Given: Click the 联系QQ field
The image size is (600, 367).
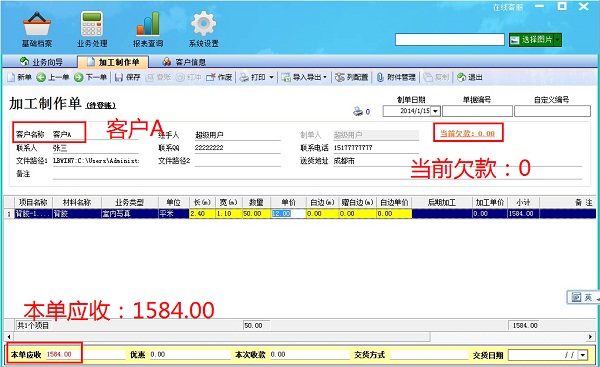Looking at the screenshot, I should (x=237, y=148).
